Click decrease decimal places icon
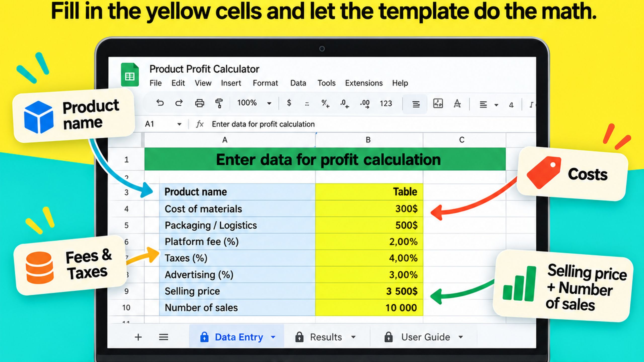 pos(344,103)
